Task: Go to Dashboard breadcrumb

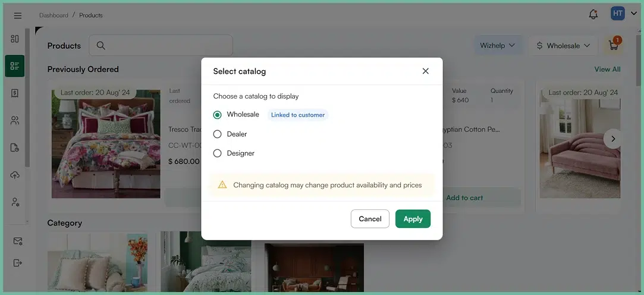Action: pyautogui.click(x=54, y=15)
